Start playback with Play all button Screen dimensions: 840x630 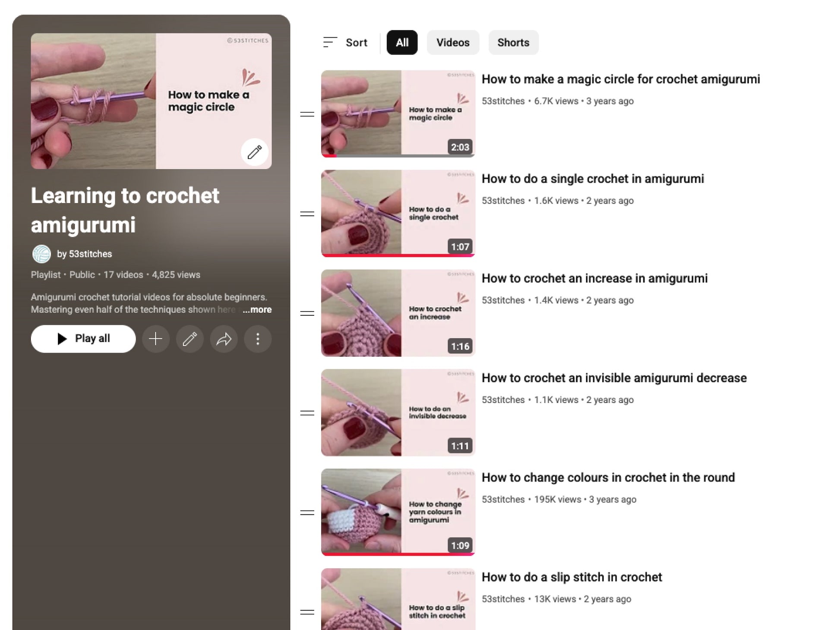point(83,339)
